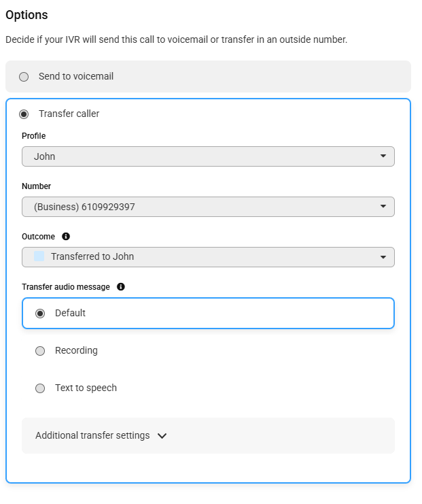The image size is (422, 504).
Task: Click the Recording option label
Action: [76, 351]
